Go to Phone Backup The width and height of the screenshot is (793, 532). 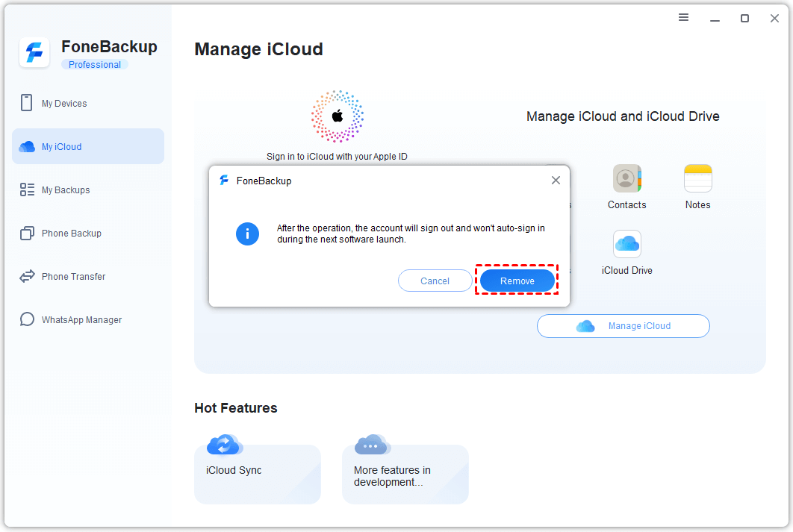tap(71, 234)
